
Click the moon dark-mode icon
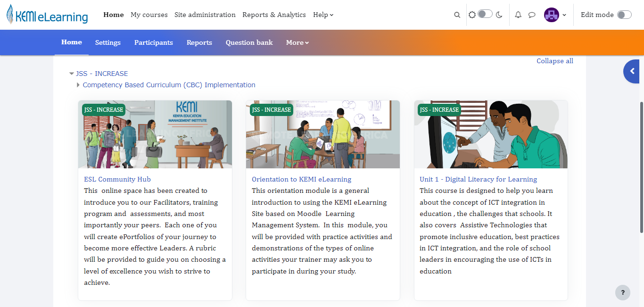pyautogui.click(x=499, y=15)
